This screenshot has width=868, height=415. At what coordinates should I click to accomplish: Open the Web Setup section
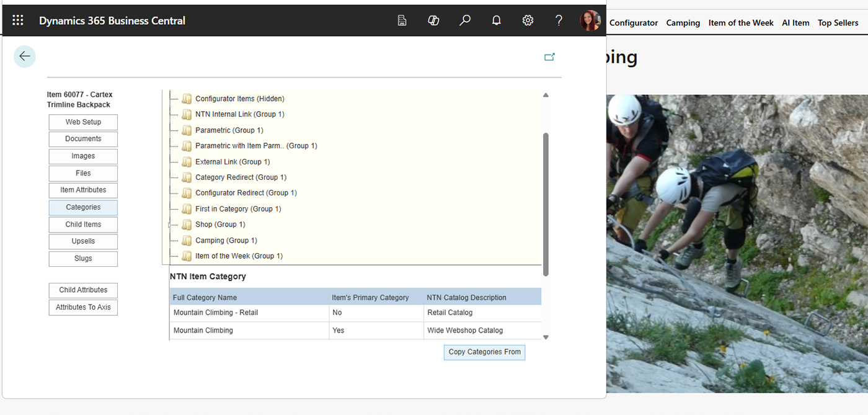click(83, 122)
